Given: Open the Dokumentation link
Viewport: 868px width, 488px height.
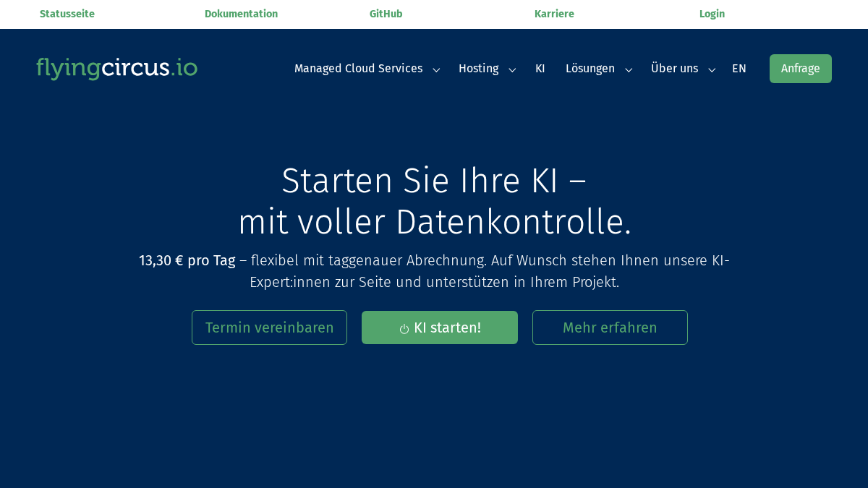Looking at the screenshot, I should coord(241,14).
